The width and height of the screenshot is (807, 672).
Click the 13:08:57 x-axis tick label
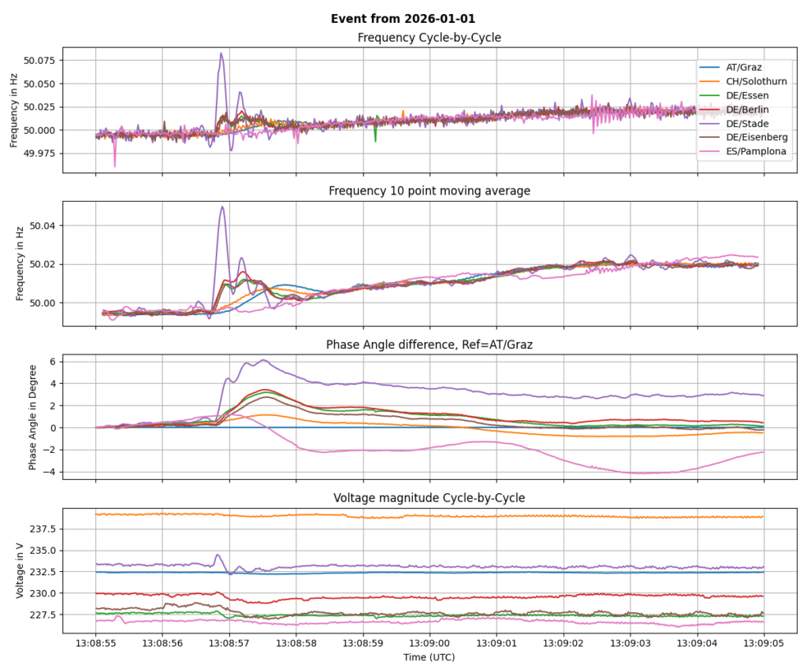[229, 642]
